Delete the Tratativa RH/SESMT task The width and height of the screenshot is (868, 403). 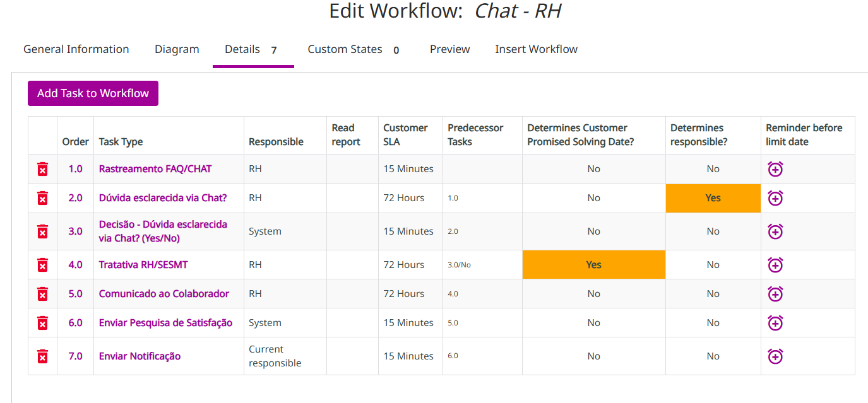[42, 265]
